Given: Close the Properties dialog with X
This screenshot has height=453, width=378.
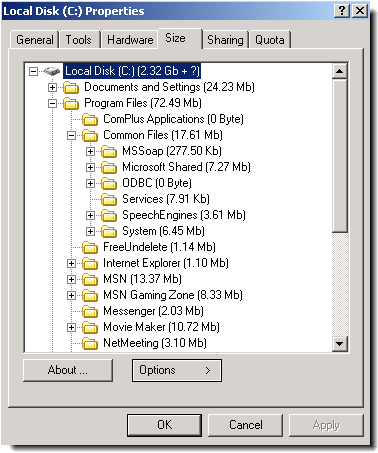Looking at the screenshot, I should coord(360,11).
